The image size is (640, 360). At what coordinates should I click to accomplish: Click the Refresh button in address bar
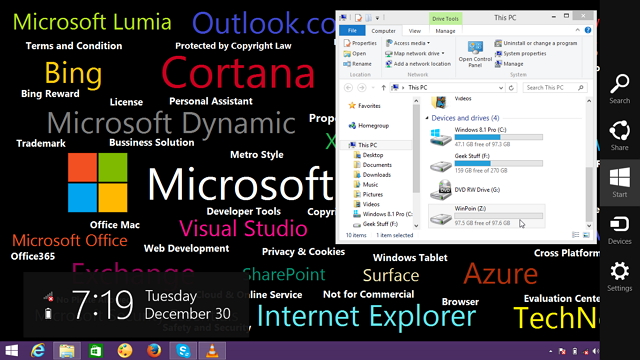pos(511,88)
